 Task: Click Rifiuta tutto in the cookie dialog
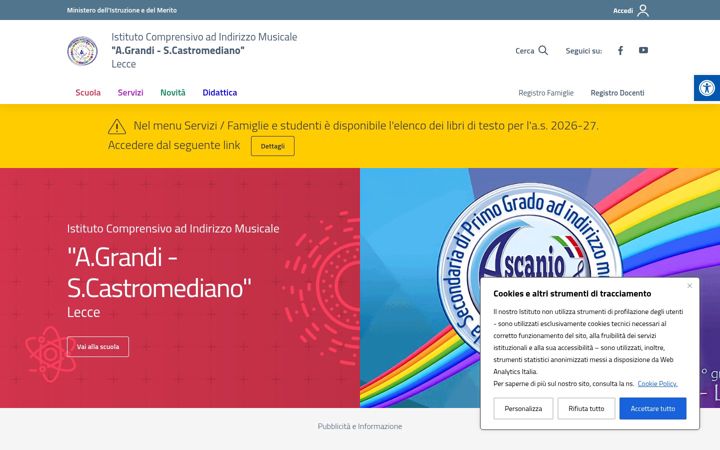586,408
